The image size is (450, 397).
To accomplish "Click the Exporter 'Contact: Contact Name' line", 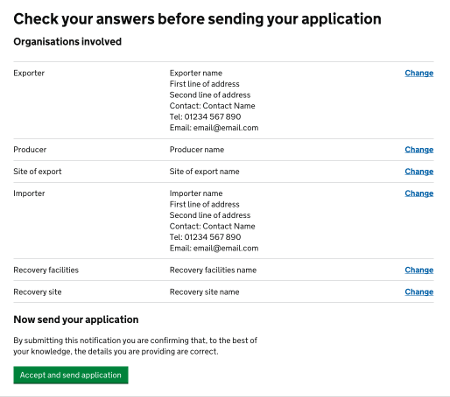I will pos(212,106).
